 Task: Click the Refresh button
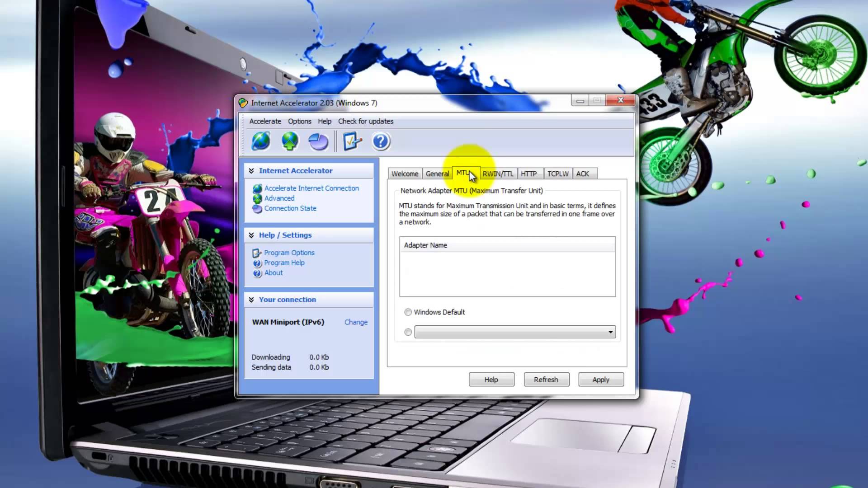pyautogui.click(x=546, y=380)
